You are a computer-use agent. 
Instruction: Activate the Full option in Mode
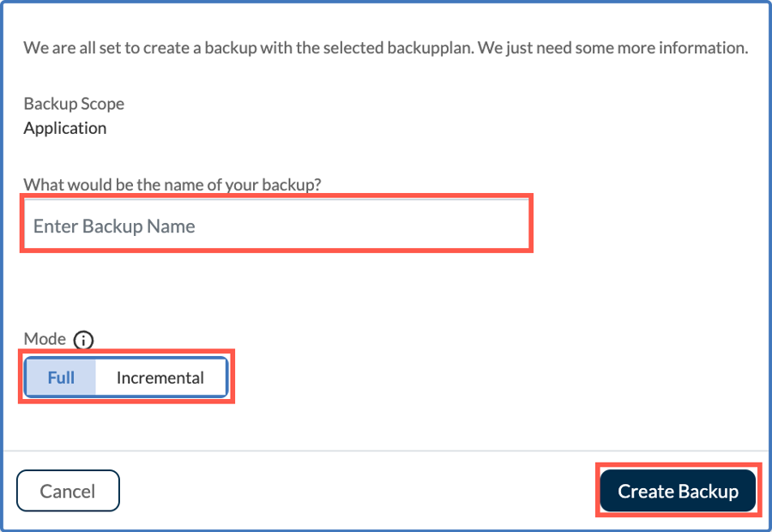61,378
